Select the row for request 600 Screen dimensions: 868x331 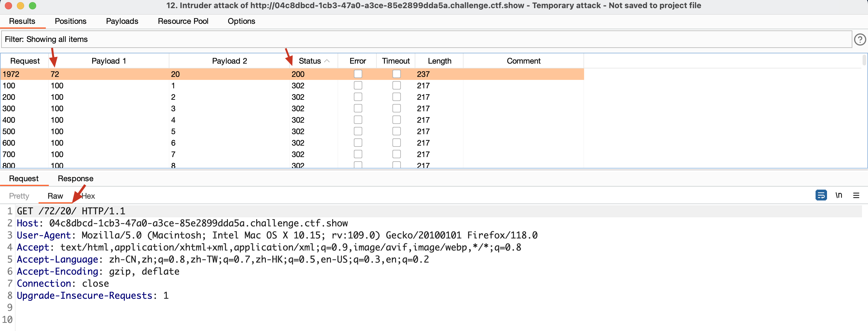[x=292, y=143]
